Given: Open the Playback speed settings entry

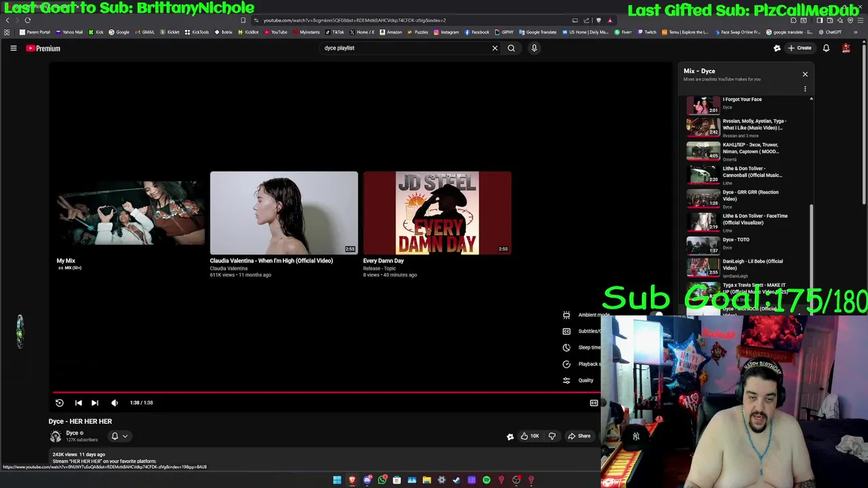Looking at the screenshot, I should (x=582, y=364).
